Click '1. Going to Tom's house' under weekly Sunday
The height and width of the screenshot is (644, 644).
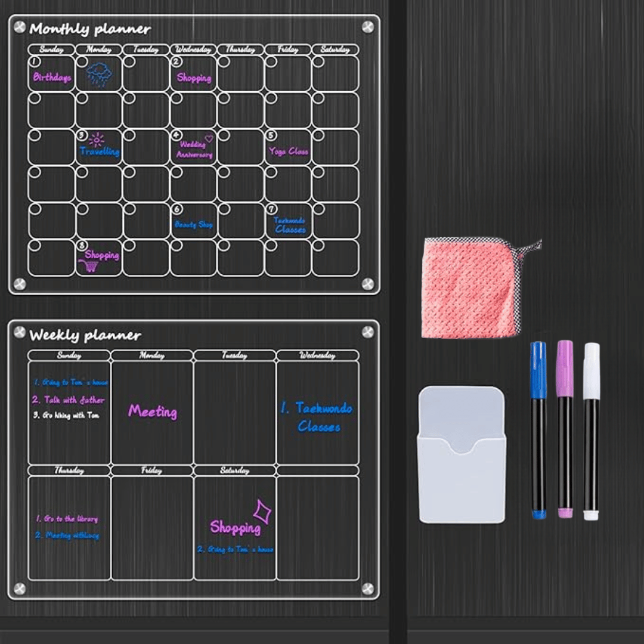[x=70, y=382]
